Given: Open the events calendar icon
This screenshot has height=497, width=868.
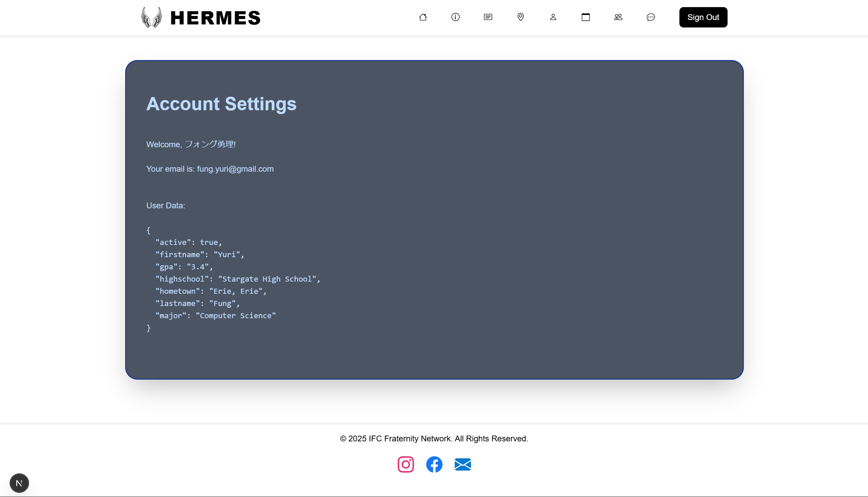Looking at the screenshot, I should pos(585,17).
